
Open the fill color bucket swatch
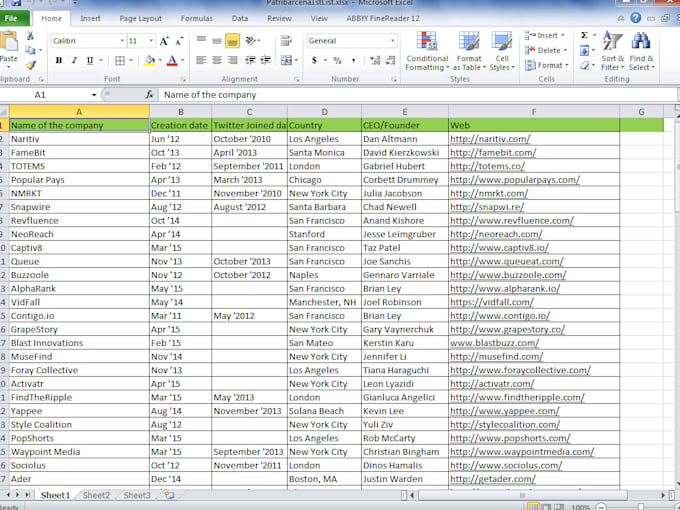(x=150, y=61)
